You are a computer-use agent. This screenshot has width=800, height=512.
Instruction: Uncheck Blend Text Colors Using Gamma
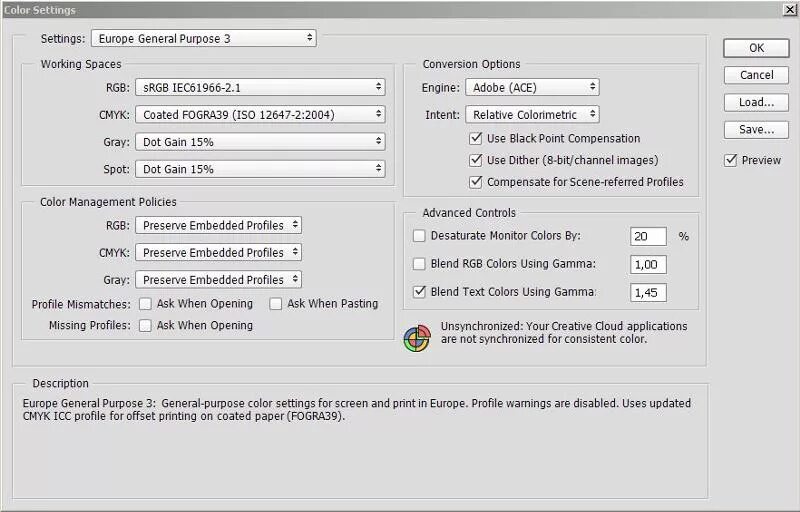tap(419, 292)
